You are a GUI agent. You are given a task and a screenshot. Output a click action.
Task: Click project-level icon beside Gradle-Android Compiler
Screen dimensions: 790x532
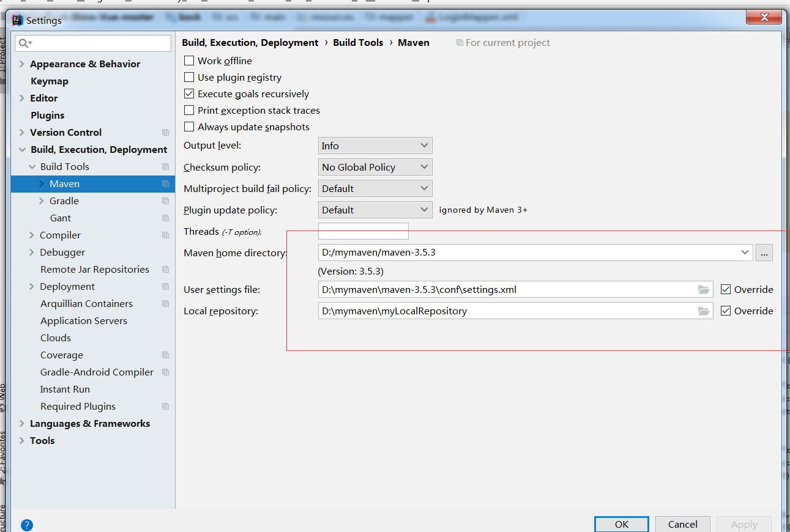pos(165,372)
